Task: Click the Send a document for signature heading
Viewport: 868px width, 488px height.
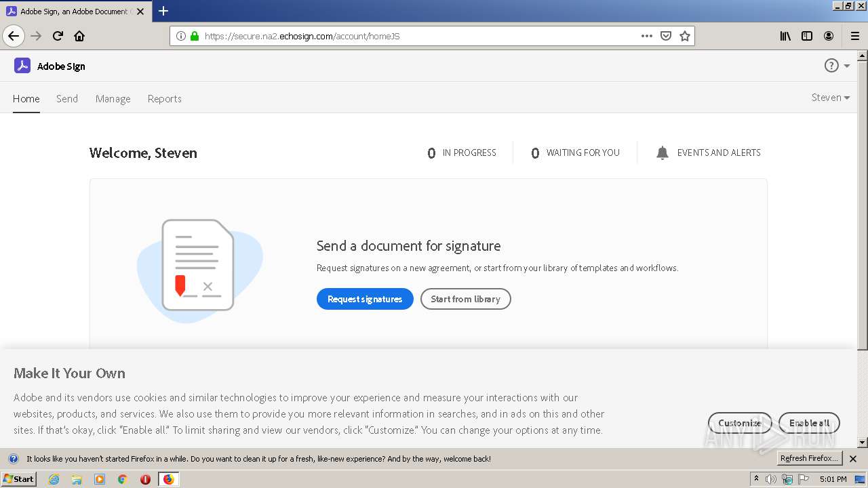Action: 409,246
